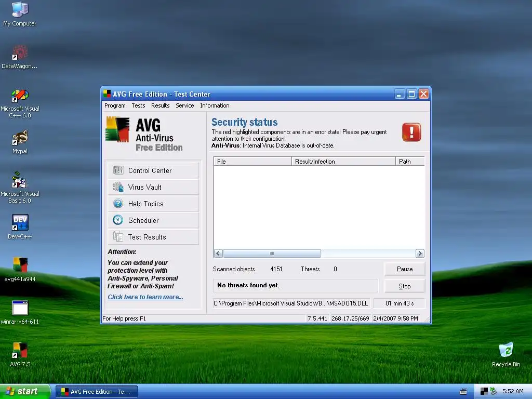Maximize the AVG Test Center window
This screenshot has width=532, height=399.
[411, 94]
